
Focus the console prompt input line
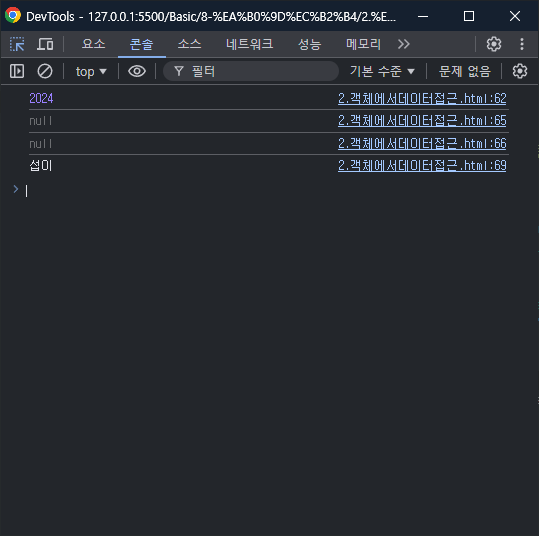click(268, 190)
